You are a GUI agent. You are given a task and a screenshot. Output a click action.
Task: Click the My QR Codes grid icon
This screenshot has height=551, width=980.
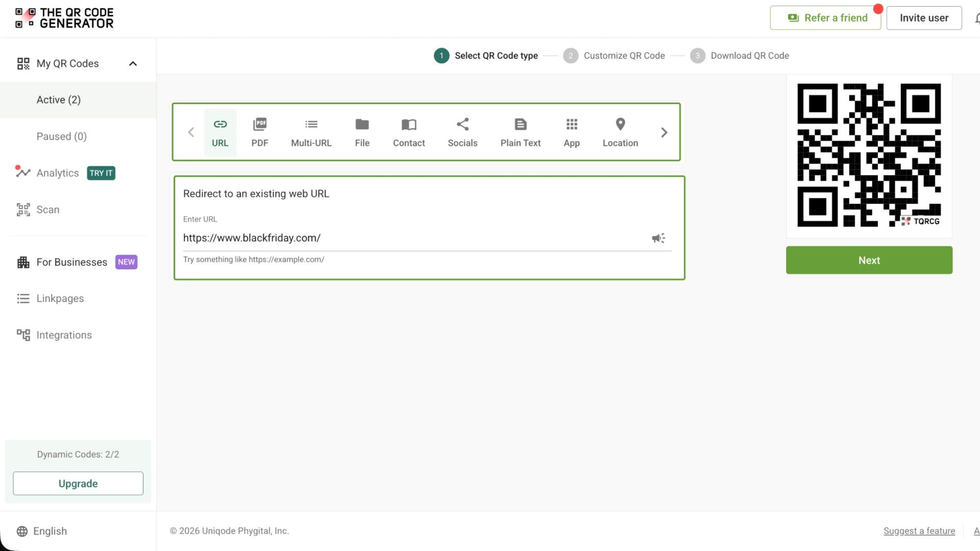(23, 64)
